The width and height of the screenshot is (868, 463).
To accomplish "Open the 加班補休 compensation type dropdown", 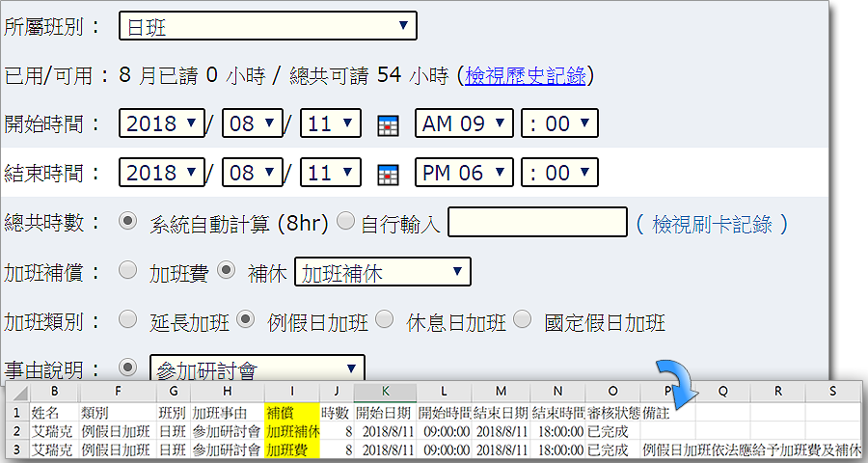I will tap(383, 271).
